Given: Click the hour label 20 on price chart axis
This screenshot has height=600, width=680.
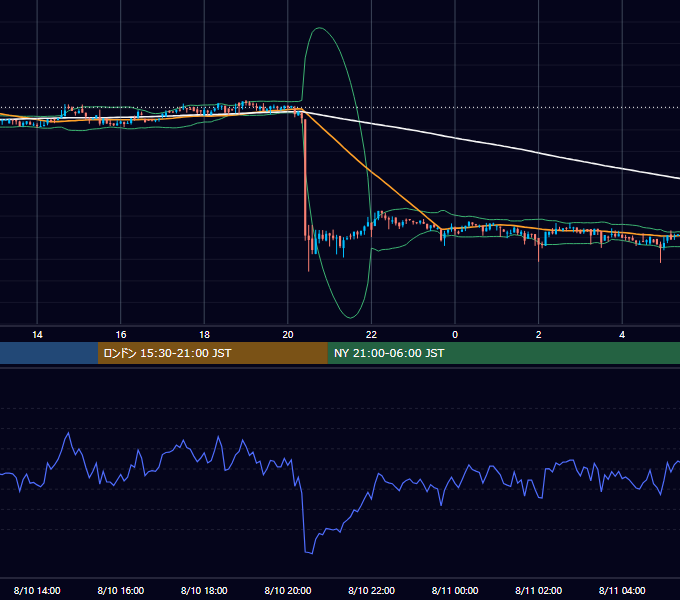Looking at the screenshot, I should coord(288,335).
